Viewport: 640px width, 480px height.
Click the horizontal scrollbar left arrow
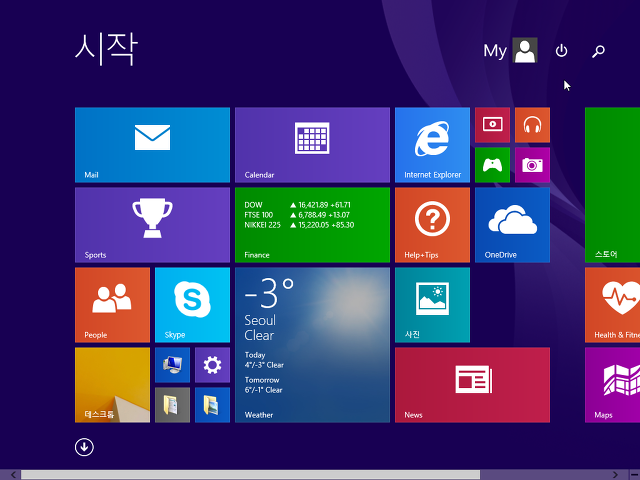(x=13, y=475)
